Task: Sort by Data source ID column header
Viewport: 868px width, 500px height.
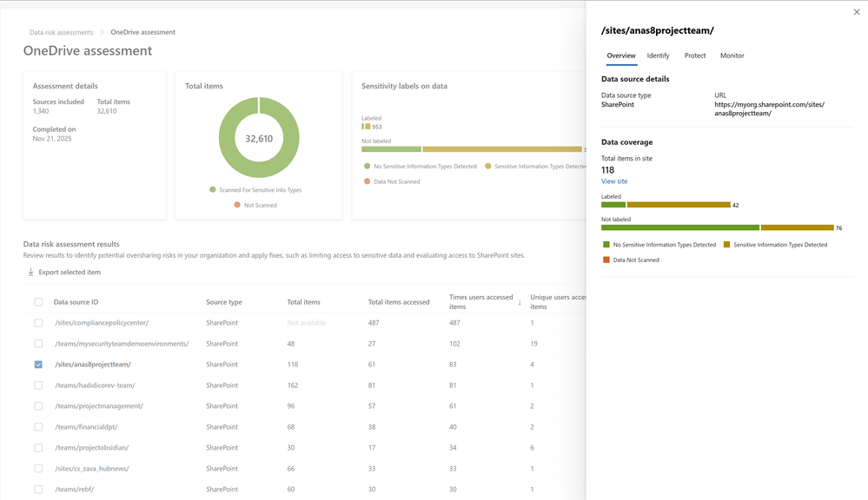Action: pos(76,302)
